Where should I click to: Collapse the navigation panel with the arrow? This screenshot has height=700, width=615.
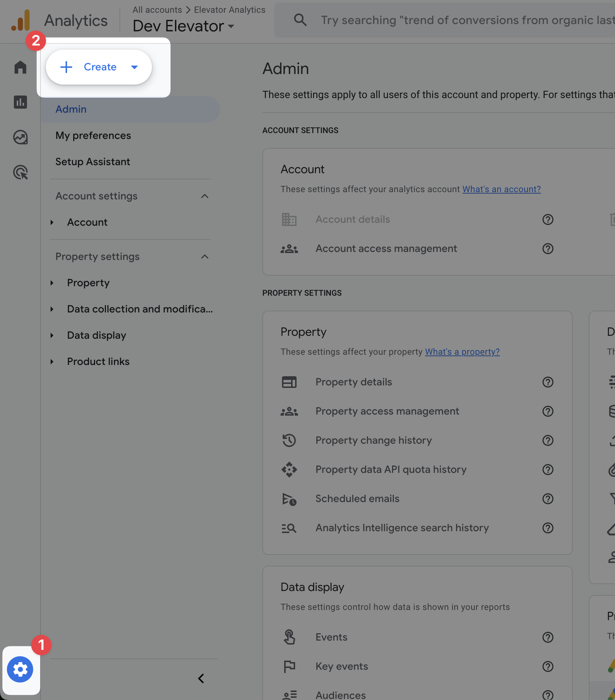[x=201, y=678]
